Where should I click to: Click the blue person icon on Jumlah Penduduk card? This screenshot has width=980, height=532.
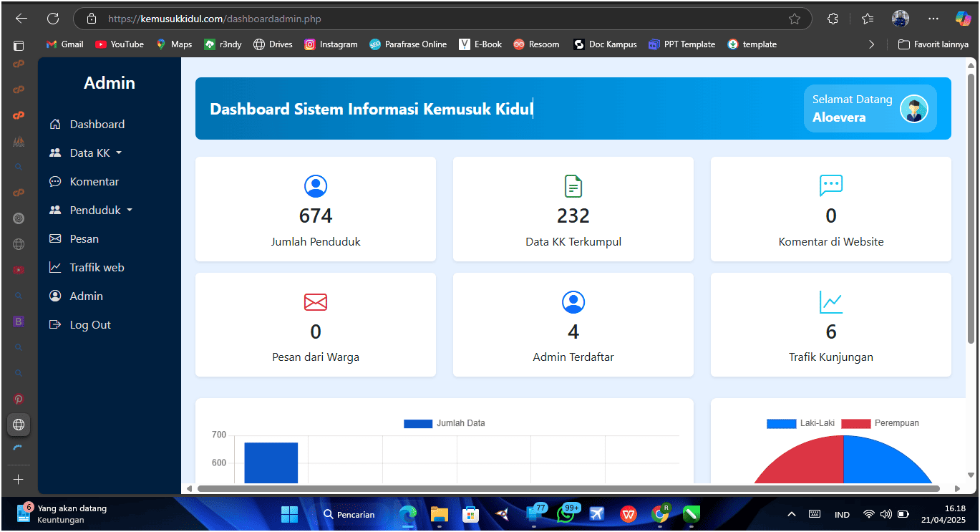click(315, 186)
